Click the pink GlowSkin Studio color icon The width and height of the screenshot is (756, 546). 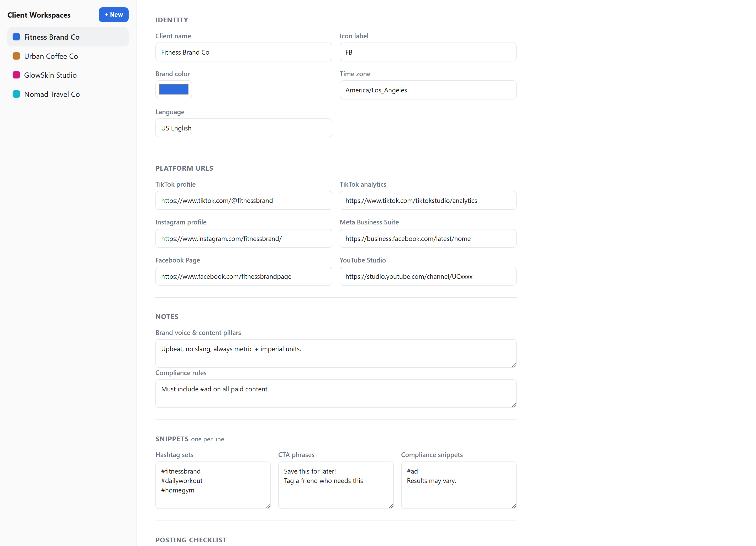tap(16, 75)
